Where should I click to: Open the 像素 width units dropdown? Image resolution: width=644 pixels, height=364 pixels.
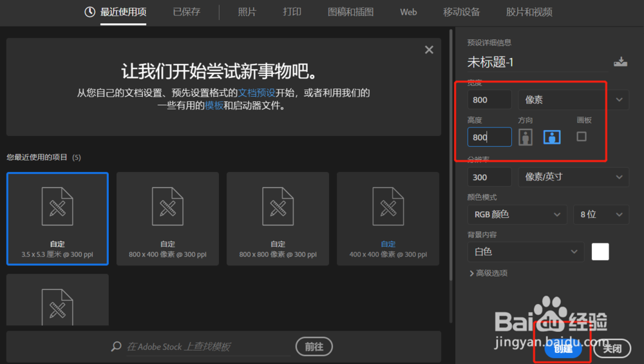tap(573, 100)
